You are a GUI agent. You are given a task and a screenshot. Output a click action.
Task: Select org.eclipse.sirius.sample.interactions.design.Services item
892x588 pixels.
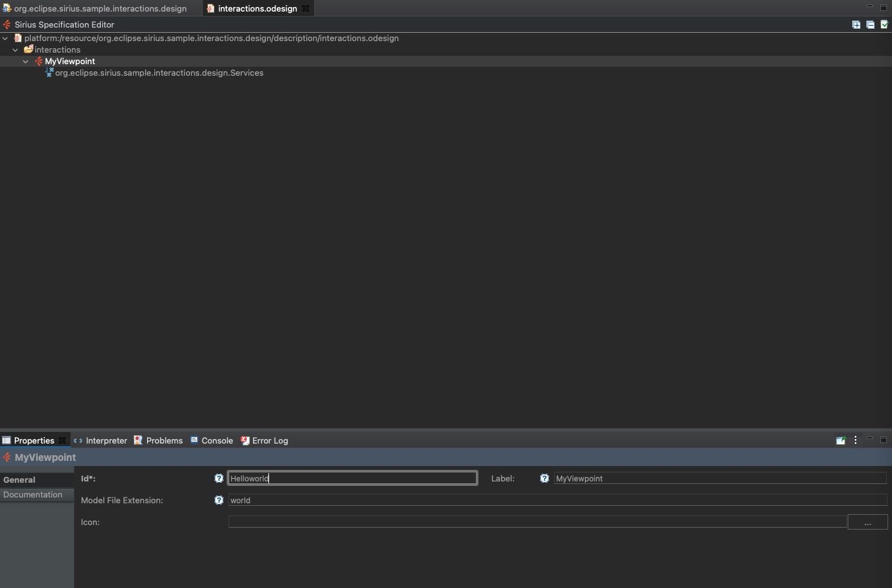(x=159, y=73)
